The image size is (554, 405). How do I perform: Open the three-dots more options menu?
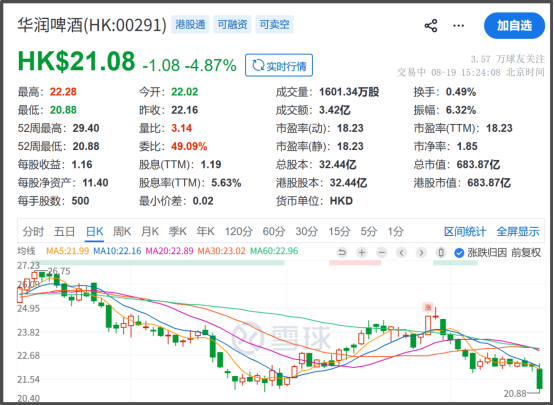458,26
